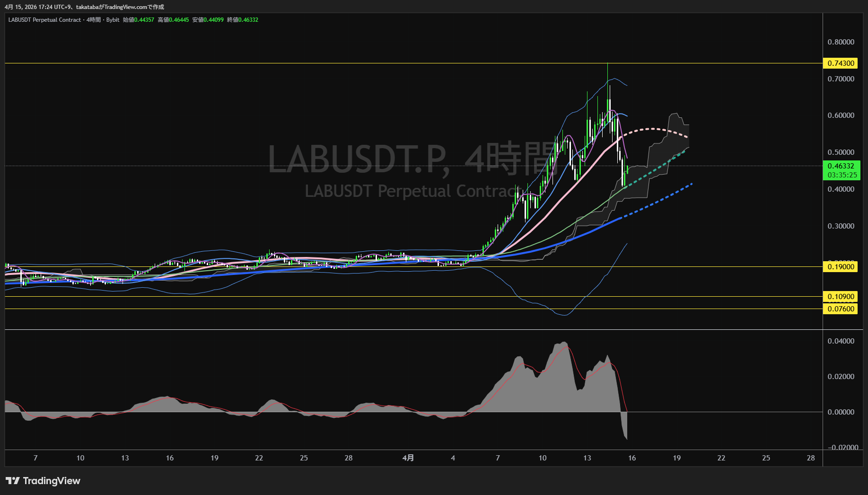Click the '0.80000' price axis value

[841, 42]
